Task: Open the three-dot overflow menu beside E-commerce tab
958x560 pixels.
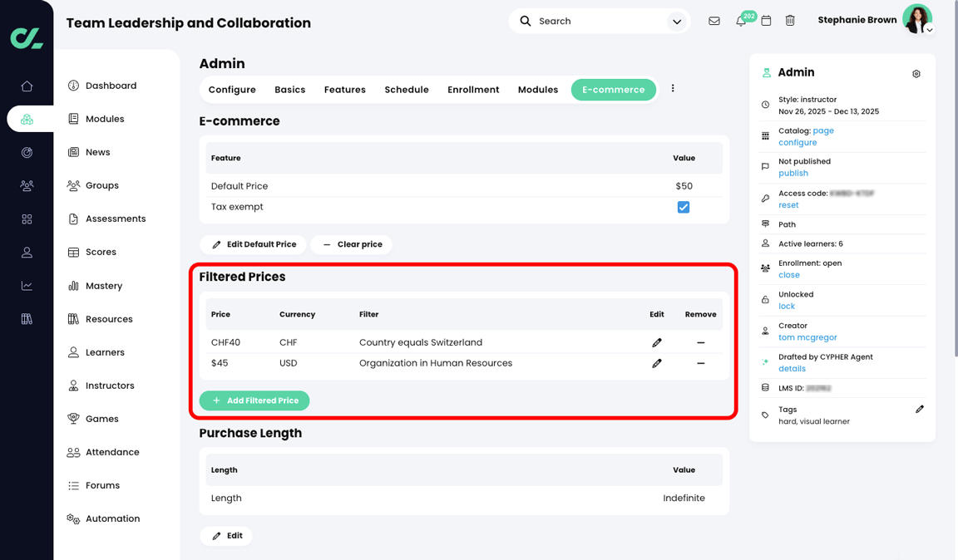Action: pos(672,86)
